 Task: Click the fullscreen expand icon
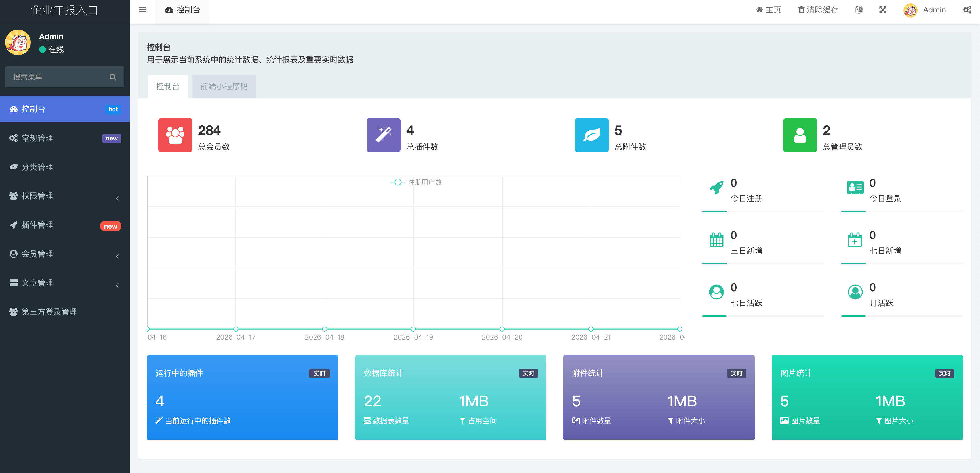click(x=883, y=10)
